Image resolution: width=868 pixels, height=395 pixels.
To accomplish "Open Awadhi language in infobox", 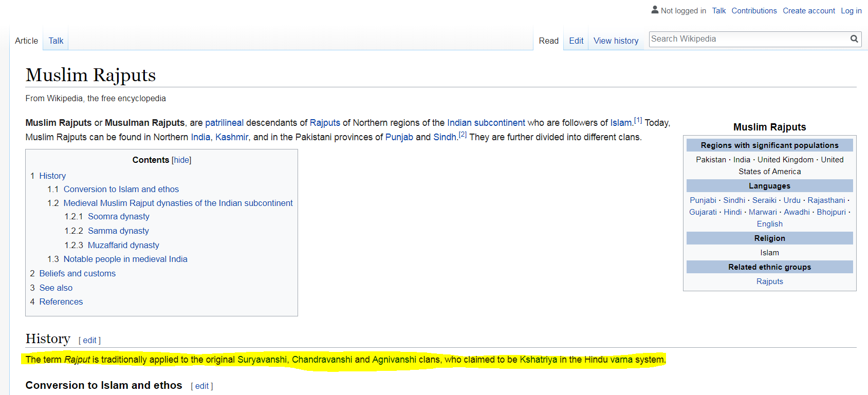I will pos(797,212).
